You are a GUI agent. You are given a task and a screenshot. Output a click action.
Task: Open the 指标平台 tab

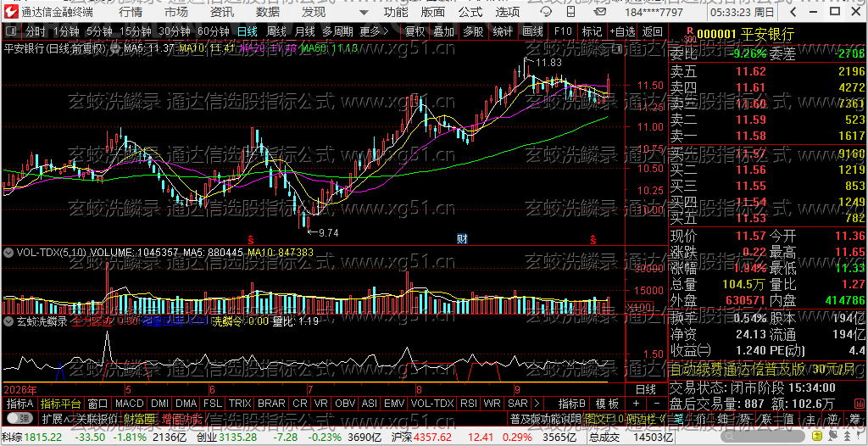61,404
